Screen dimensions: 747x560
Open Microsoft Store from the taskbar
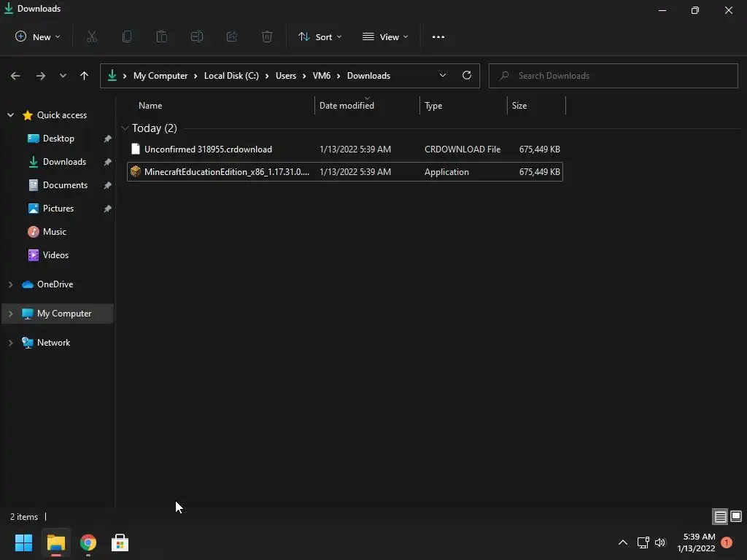click(120, 542)
